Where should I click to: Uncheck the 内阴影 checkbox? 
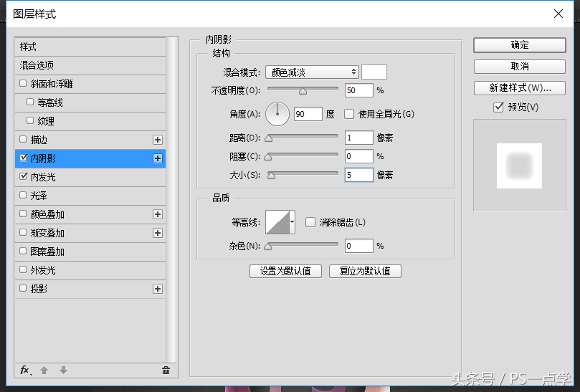[x=24, y=158]
